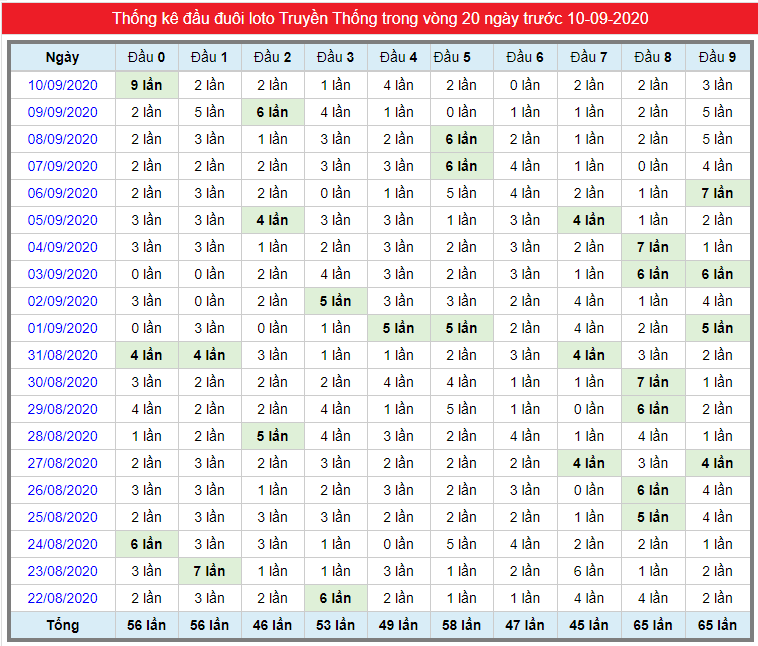
Task: Click the Ngày column header
Action: tap(63, 58)
